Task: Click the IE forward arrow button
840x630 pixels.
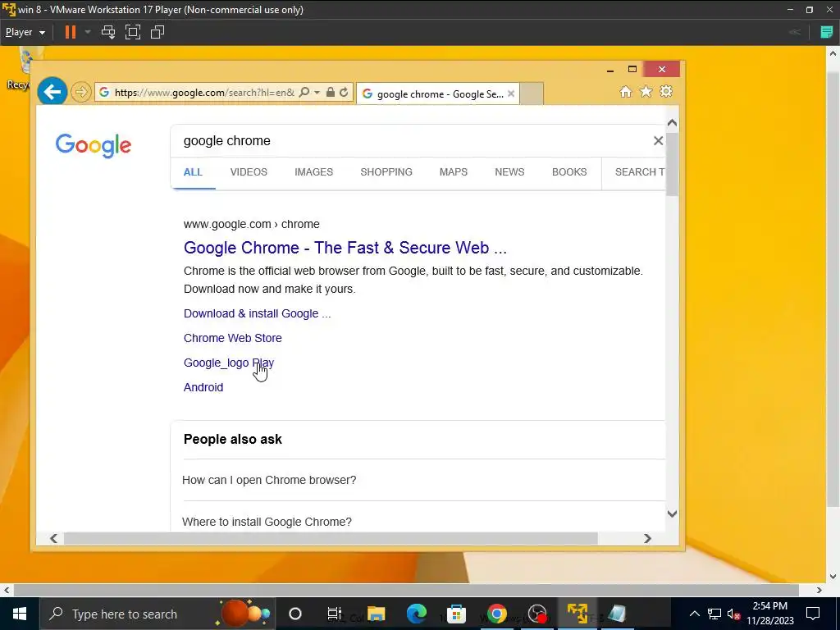Action: 81,92
